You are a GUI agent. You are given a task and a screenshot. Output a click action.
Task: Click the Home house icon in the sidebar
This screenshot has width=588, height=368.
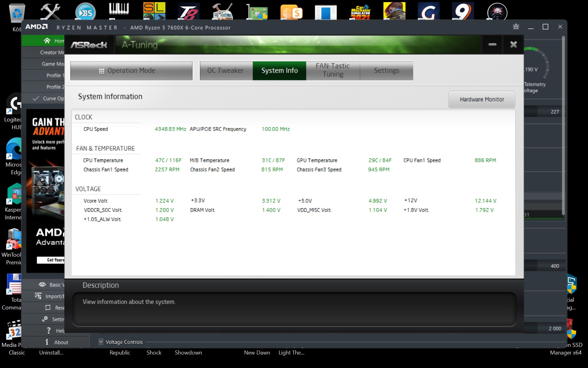pos(47,40)
